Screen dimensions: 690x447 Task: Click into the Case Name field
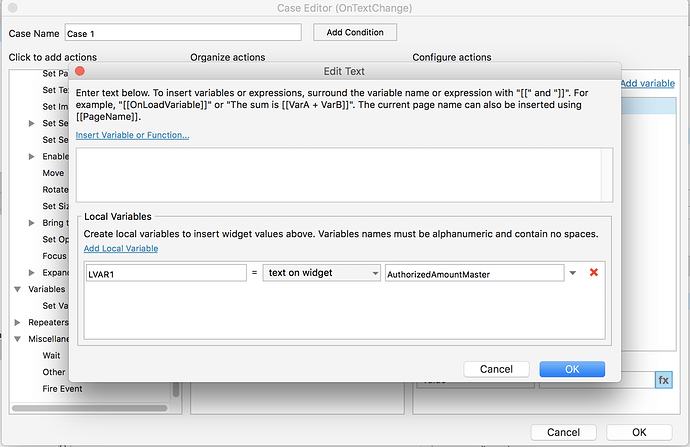[x=182, y=33]
